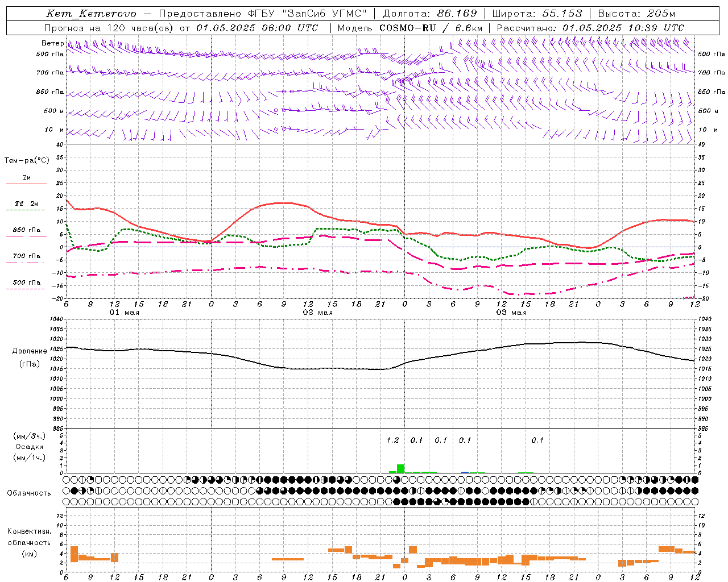This screenshot has height=582, width=728.
Task: Click the '850 гПа' entry in temperature legend
Action: click(x=27, y=230)
